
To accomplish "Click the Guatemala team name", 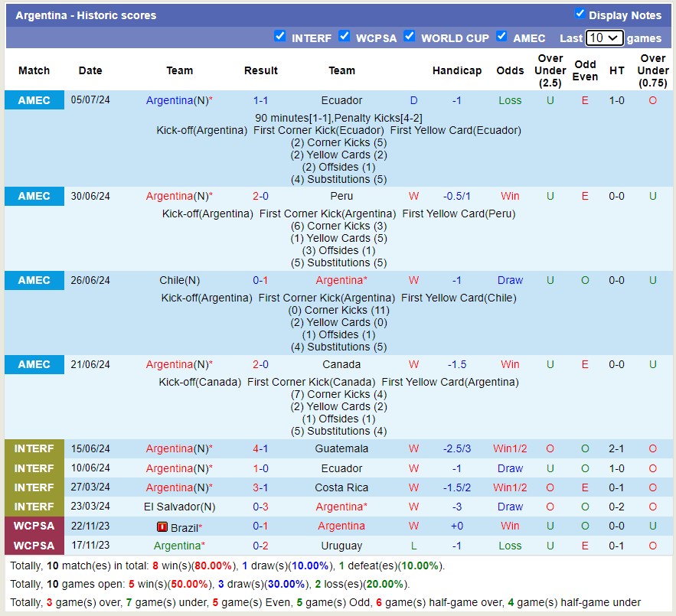I will [341, 448].
